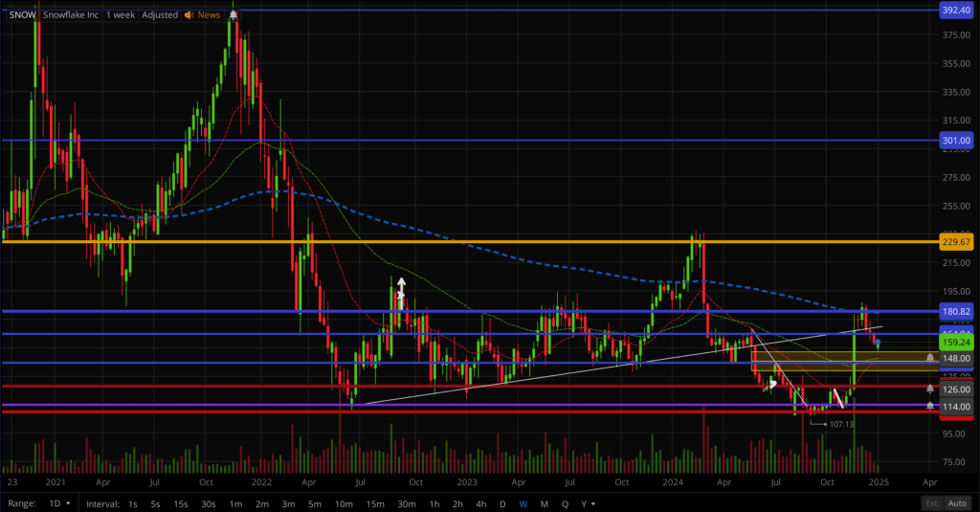Click the blue dot at the latest candle

878,345
